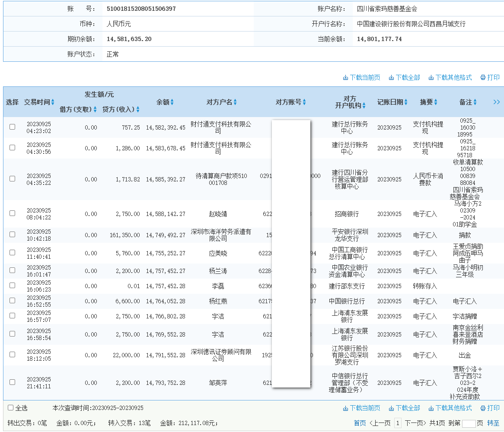504x432 pixels.
Task: Sort by 对方开户机构 arrows
Action: 364,106
